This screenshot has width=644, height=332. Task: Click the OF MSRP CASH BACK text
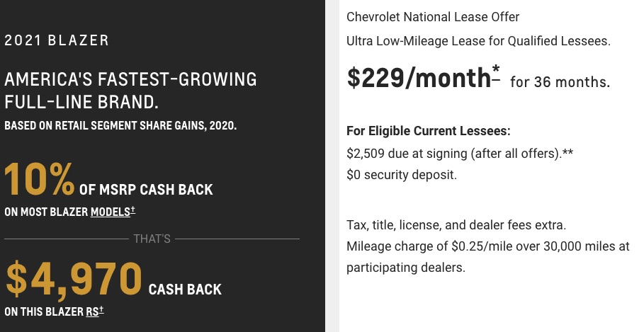click(146, 190)
